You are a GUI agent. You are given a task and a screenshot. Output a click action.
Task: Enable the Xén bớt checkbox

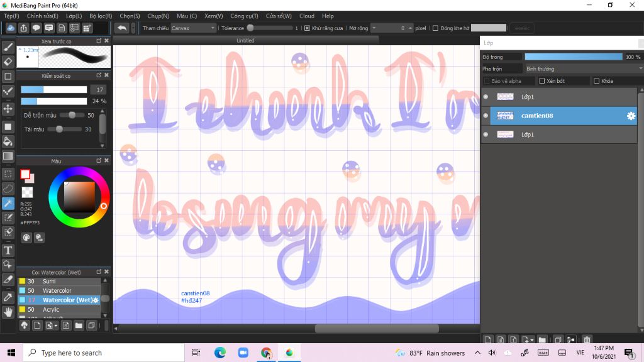click(541, 81)
